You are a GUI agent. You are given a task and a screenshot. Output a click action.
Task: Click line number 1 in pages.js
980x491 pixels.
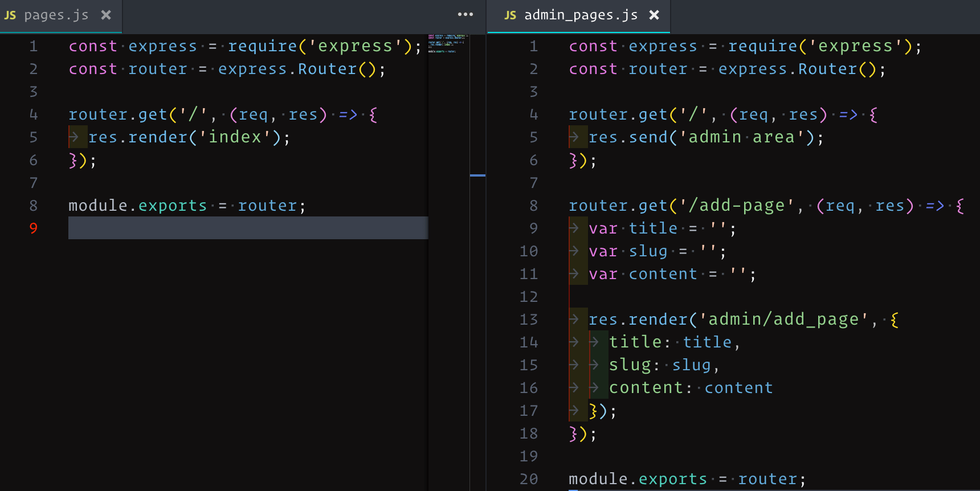tap(34, 46)
